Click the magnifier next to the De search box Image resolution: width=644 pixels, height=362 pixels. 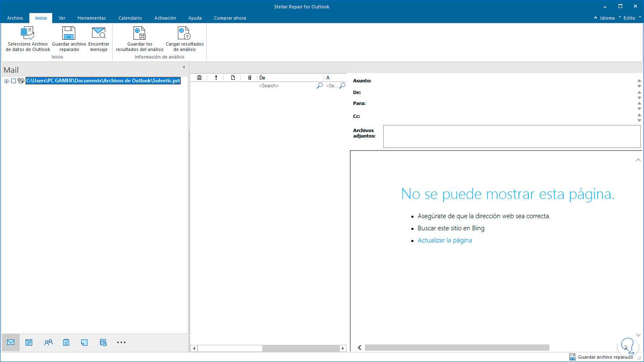coord(320,86)
